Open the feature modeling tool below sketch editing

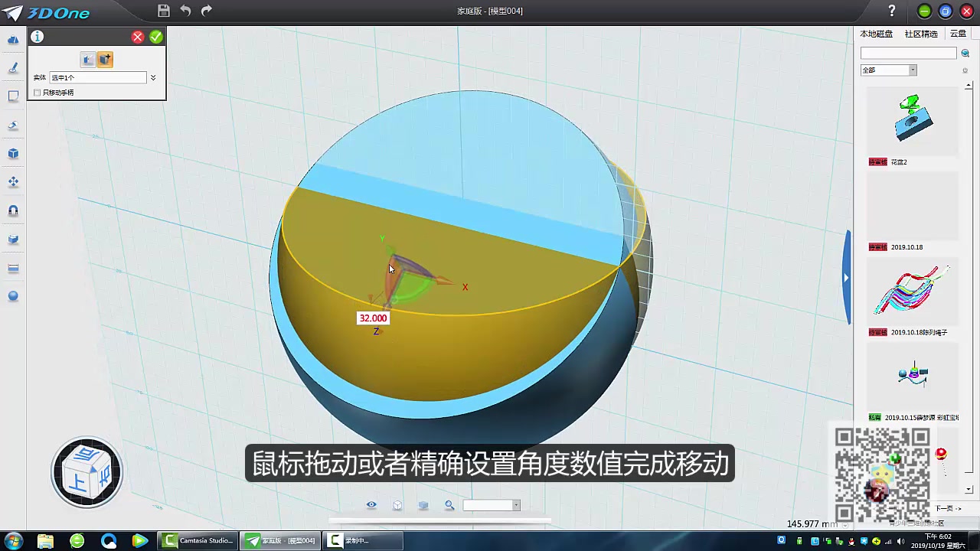click(13, 126)
